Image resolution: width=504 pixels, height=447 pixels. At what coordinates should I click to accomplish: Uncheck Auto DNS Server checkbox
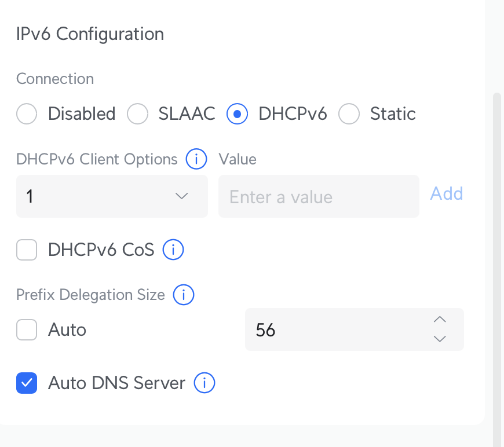click(x=27, y=383)
